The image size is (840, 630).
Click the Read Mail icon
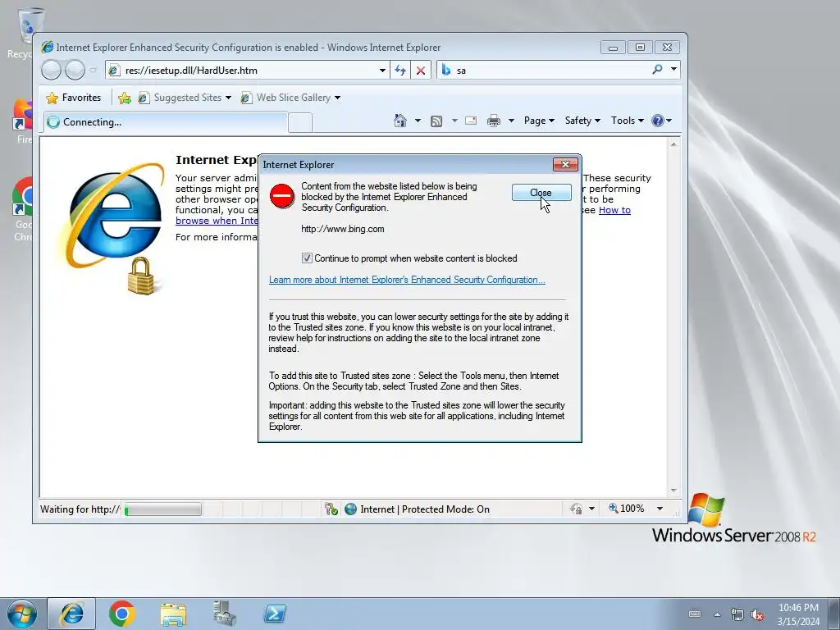[471, 121]
